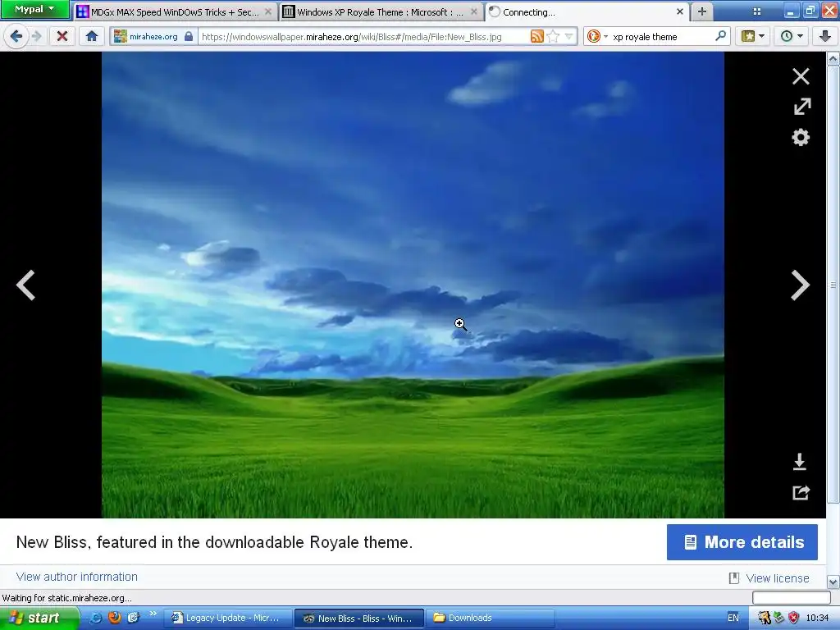Open the View license link
The width and height of the screenshot is (840, 630).
(778, 578)
